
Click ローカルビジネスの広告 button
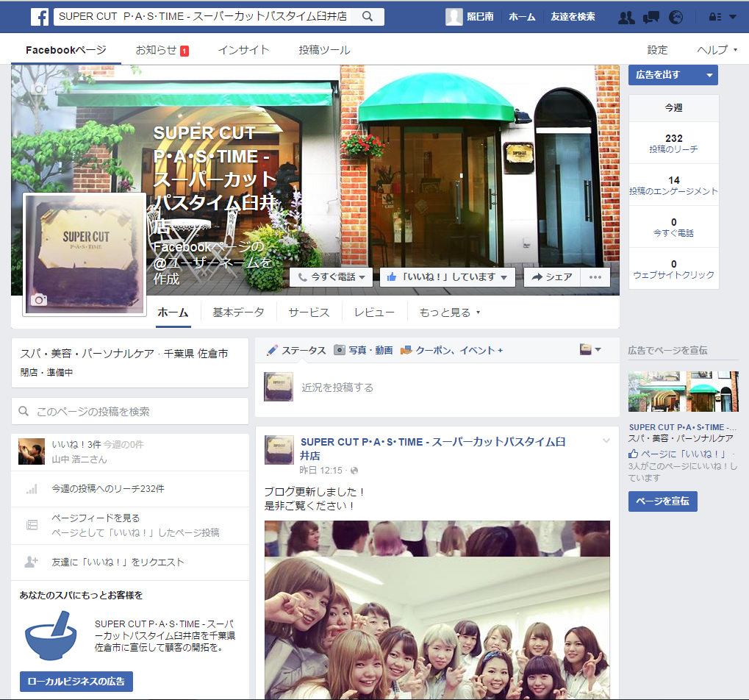76,682
